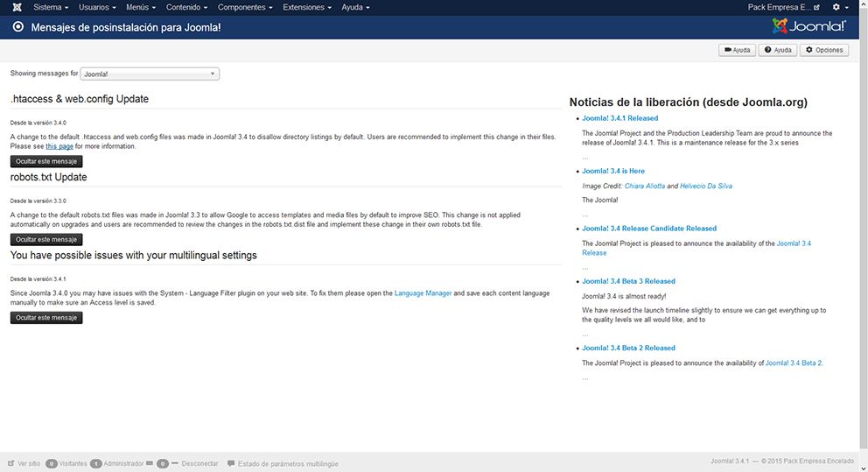Hide the .htaccess & web.config Update message

click(x=46, y=161)
